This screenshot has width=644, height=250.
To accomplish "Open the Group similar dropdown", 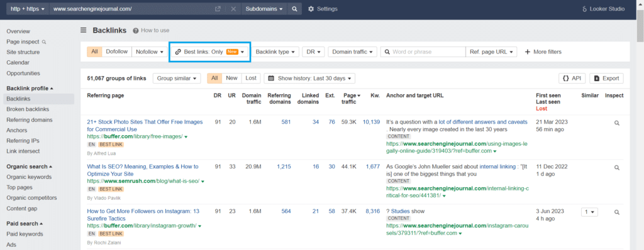I will pos(177,78).
